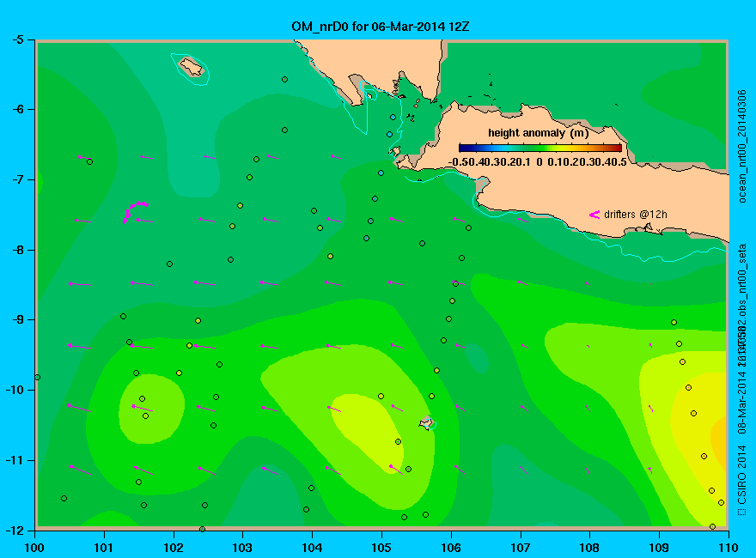Click the small island outlined in cyan near 102E
The height and width of the screenshot is (558, 756).
(x=192, y=67)
